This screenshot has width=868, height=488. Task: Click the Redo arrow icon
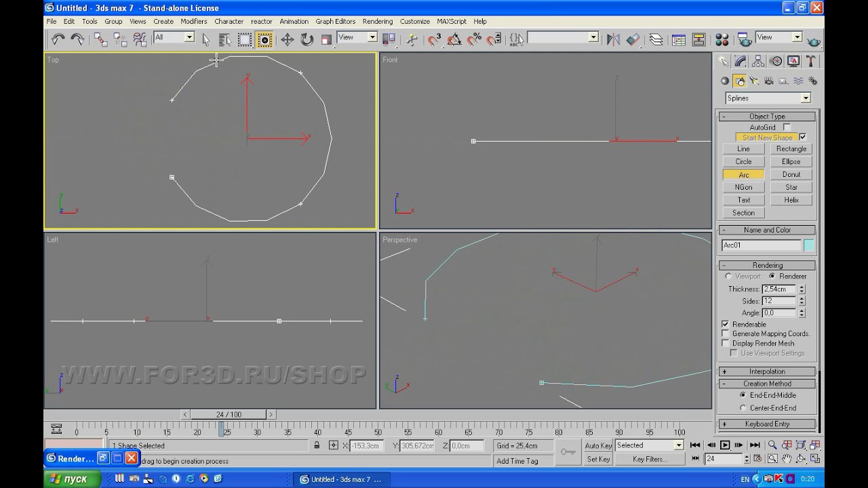[x=77, y=39]
